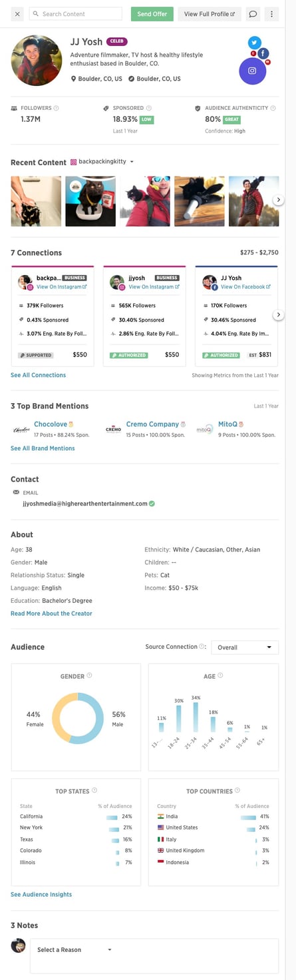Open the three-dot more options menu
Screen dimensions: 296x980
[x=271, y=14]
